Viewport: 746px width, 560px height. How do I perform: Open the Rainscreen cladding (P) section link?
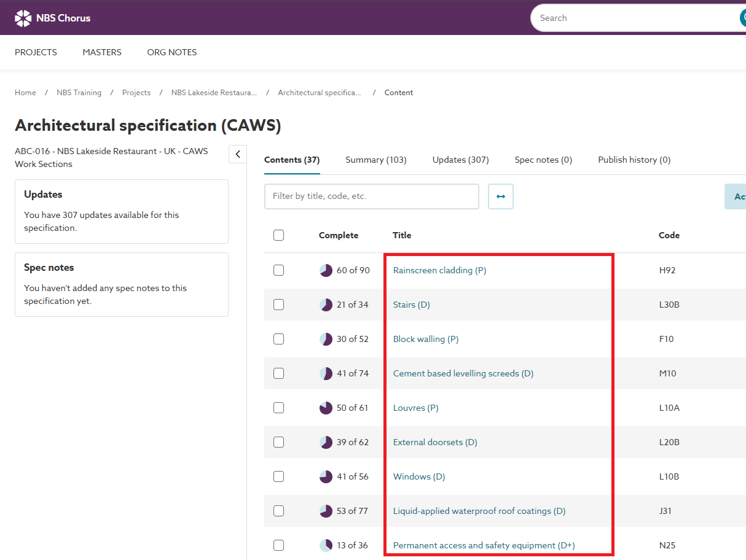pos(440,270)
